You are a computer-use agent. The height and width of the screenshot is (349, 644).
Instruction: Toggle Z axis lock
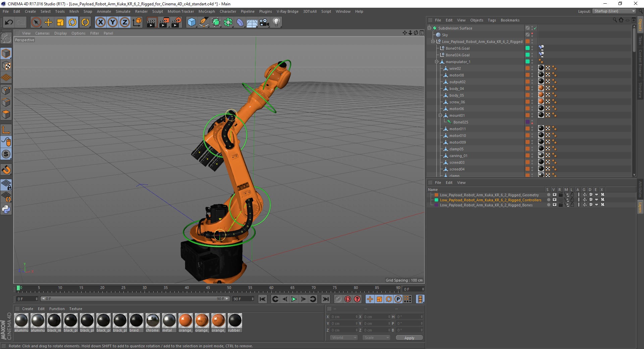click(x=125, y=22)
